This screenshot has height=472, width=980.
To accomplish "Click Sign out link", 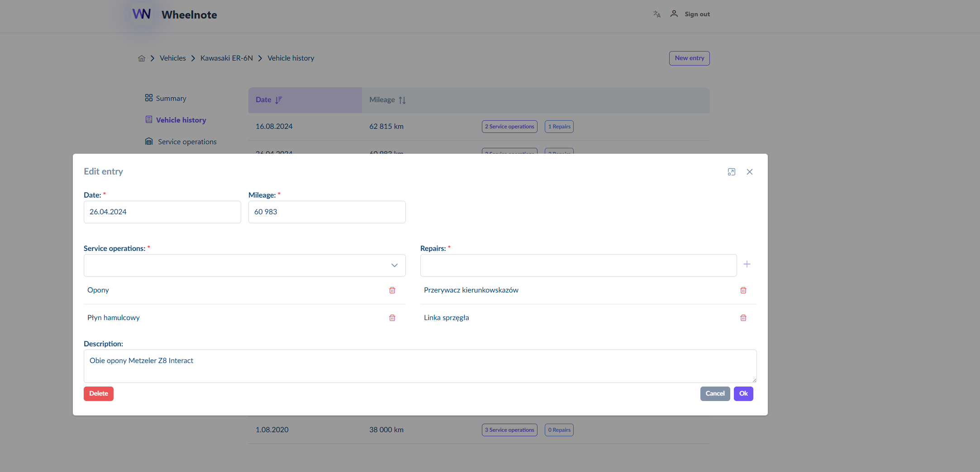I will tap(697, 14).
